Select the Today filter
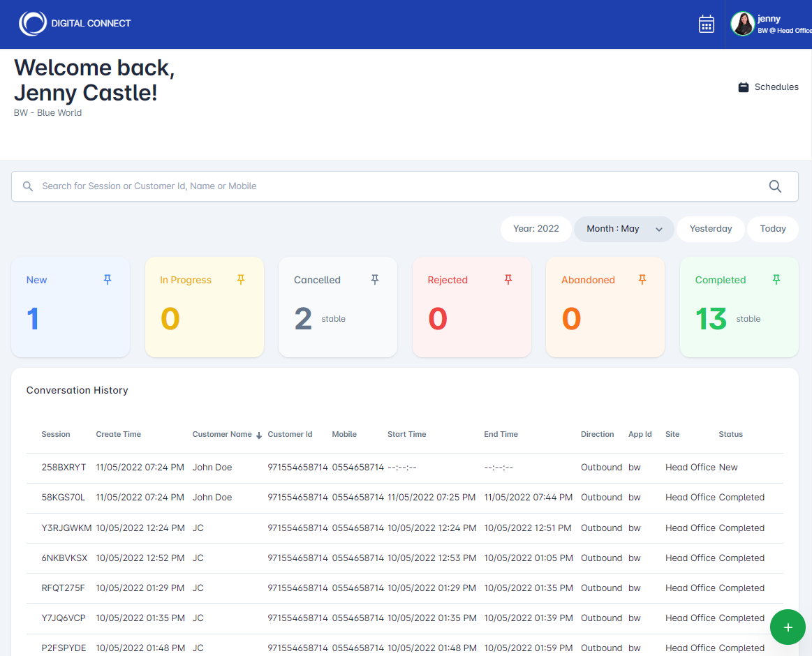Screen dimensions: 812x656 pos(773,229)
